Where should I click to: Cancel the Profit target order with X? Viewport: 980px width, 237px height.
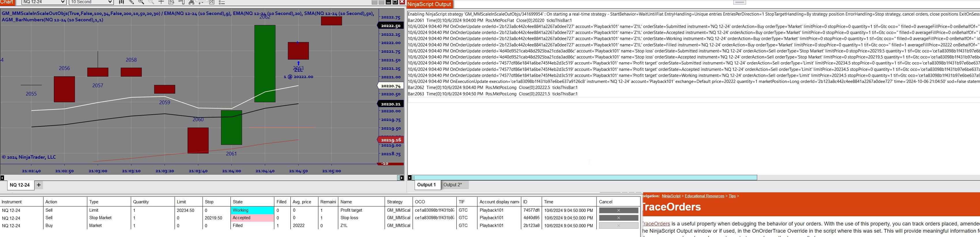619,211
